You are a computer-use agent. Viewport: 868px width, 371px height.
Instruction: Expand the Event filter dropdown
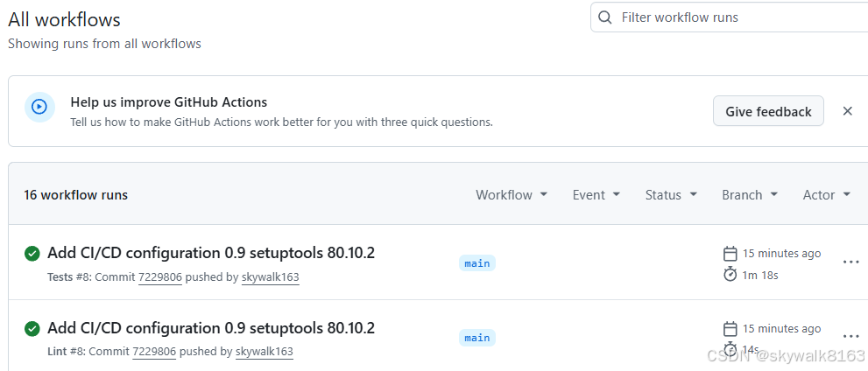(x=596, y=194)
